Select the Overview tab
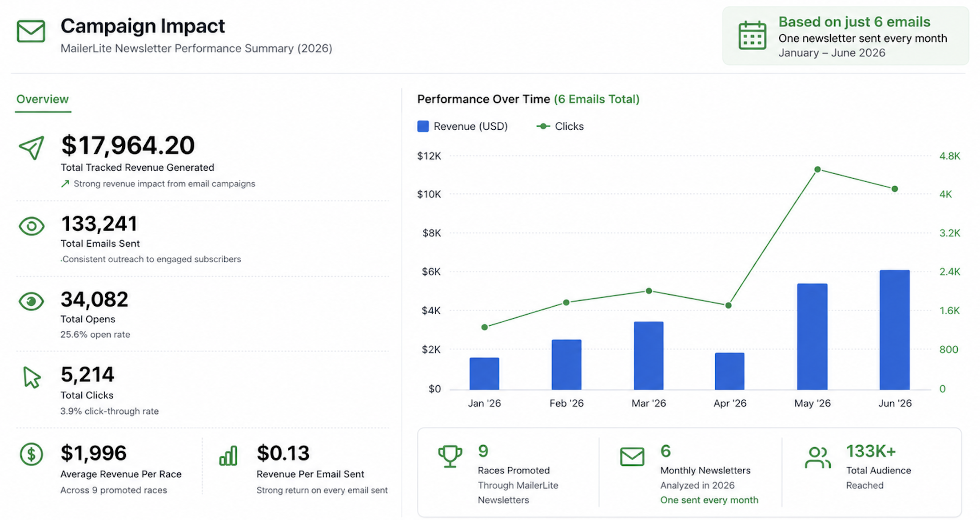 pos(43,99)
